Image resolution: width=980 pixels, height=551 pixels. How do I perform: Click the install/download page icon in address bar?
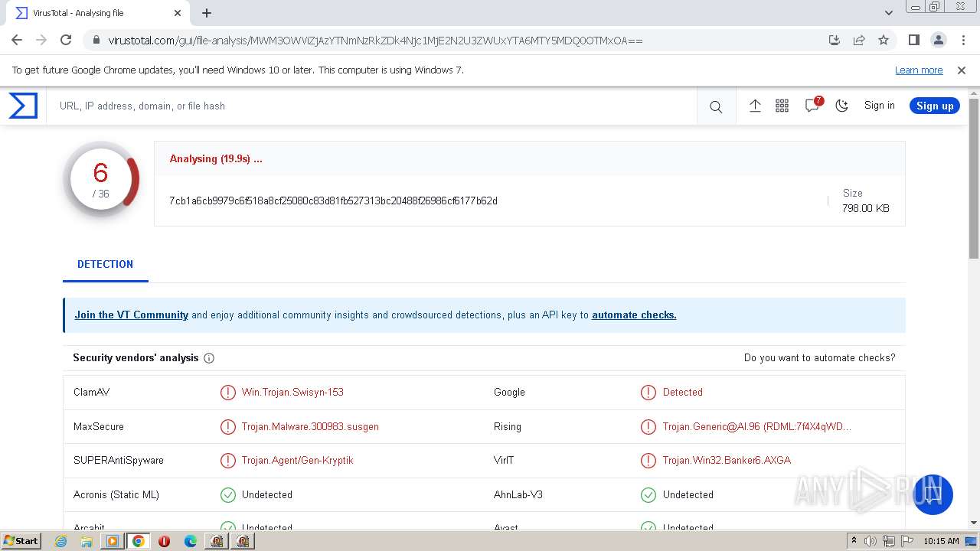[x=835, y=40]
